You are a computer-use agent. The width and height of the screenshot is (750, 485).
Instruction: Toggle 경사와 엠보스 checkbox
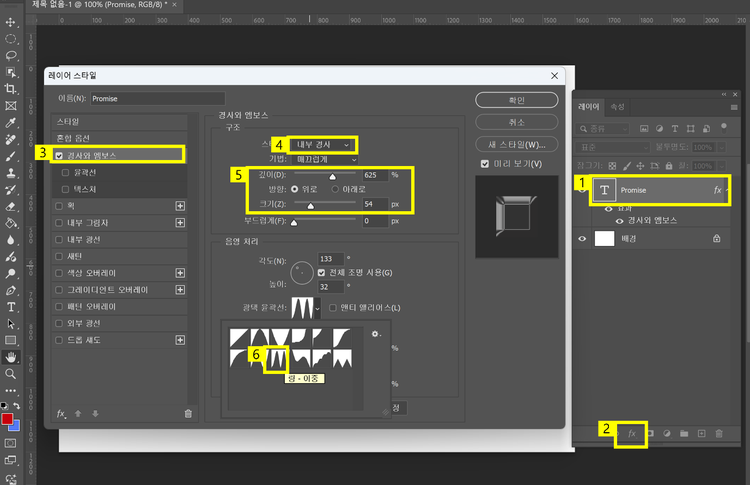59,155
